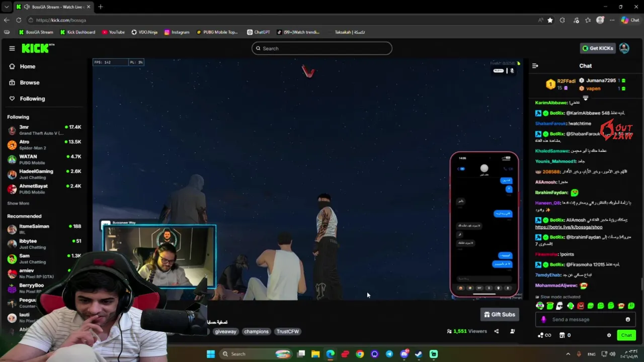Click the address bar URL
Image resolution: width=644 pixels, height=362 pixels.
61,20
